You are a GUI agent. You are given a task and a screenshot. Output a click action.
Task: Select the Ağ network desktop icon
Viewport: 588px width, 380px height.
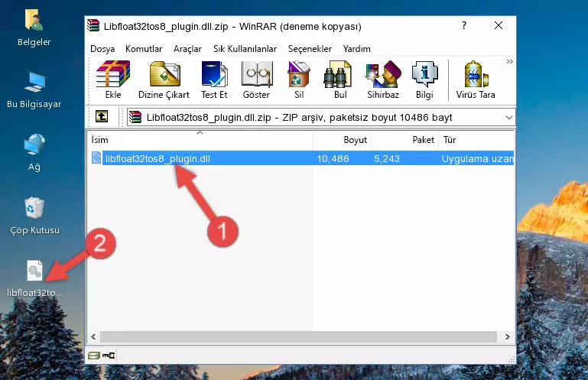click(34, 153)
